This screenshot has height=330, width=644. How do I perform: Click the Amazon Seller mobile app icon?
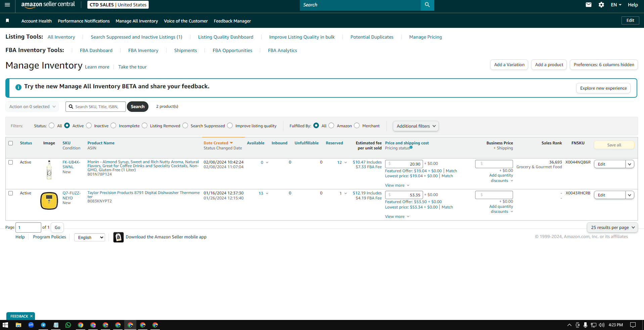click(118, 237)
